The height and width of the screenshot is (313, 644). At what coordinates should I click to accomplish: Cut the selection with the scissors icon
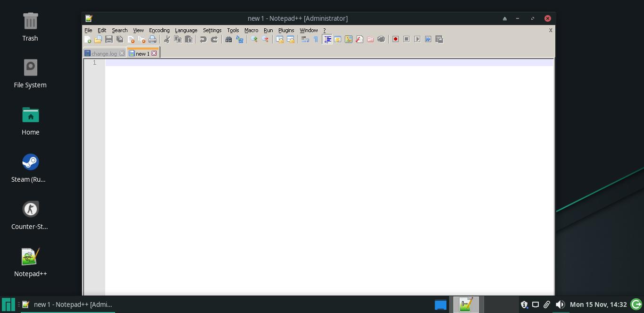(167, 39)
